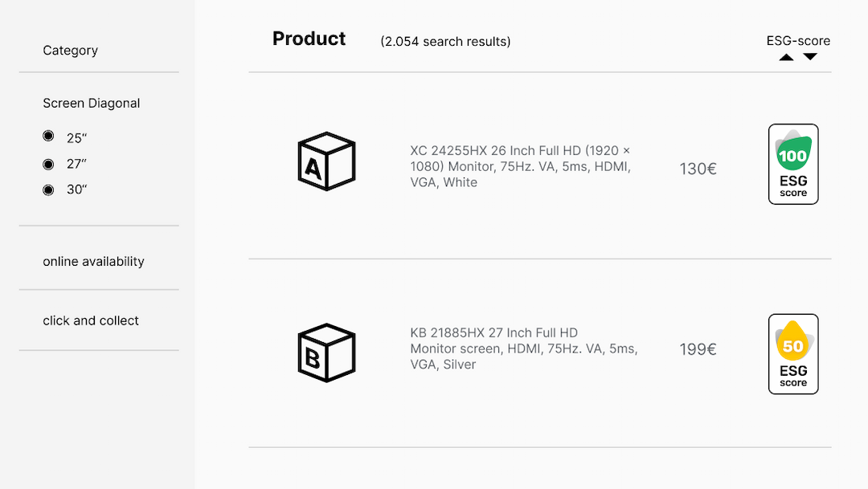Click the 2.054 search results count
Screen dimensions: 868x489
[445, 42]
